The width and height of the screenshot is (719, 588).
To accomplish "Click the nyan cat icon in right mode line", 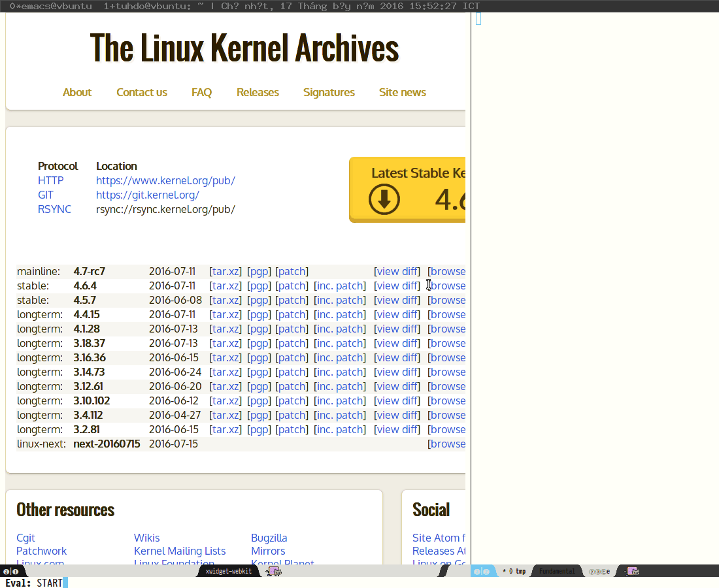I will tap(633, 571).
